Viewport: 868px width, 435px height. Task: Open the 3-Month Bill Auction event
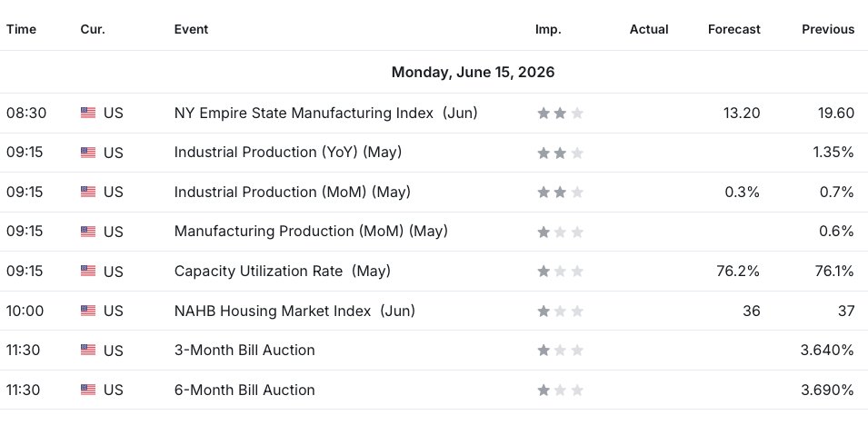244,351
